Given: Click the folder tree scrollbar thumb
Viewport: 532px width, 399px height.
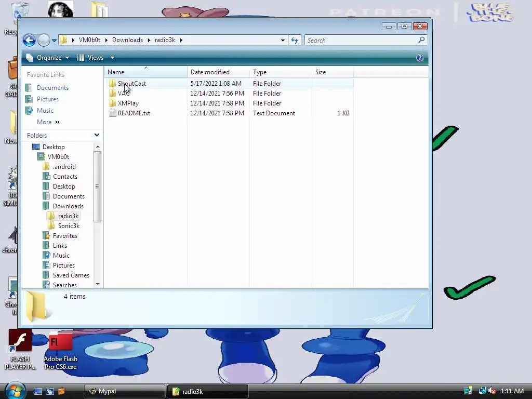Looking at the screenshot, I should [97, 187].
